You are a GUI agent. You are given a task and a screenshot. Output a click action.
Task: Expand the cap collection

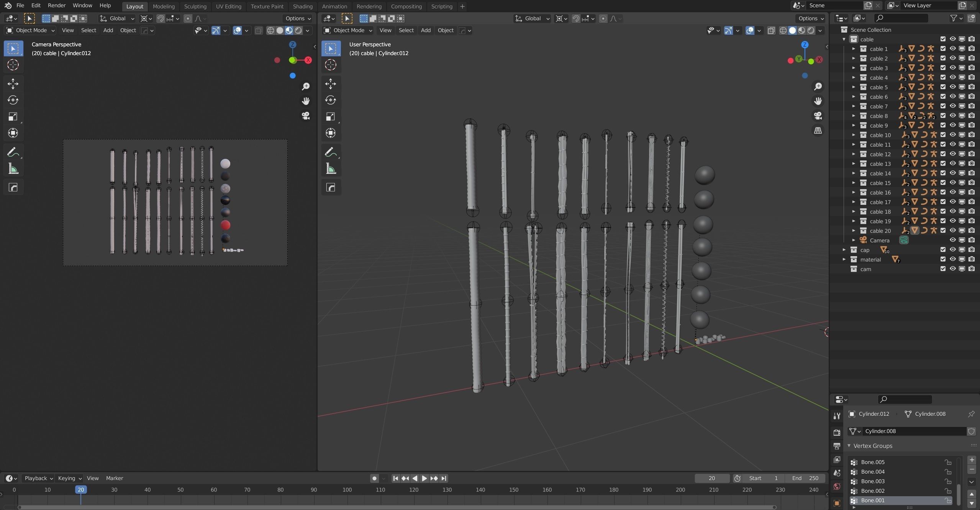point(844,250)
